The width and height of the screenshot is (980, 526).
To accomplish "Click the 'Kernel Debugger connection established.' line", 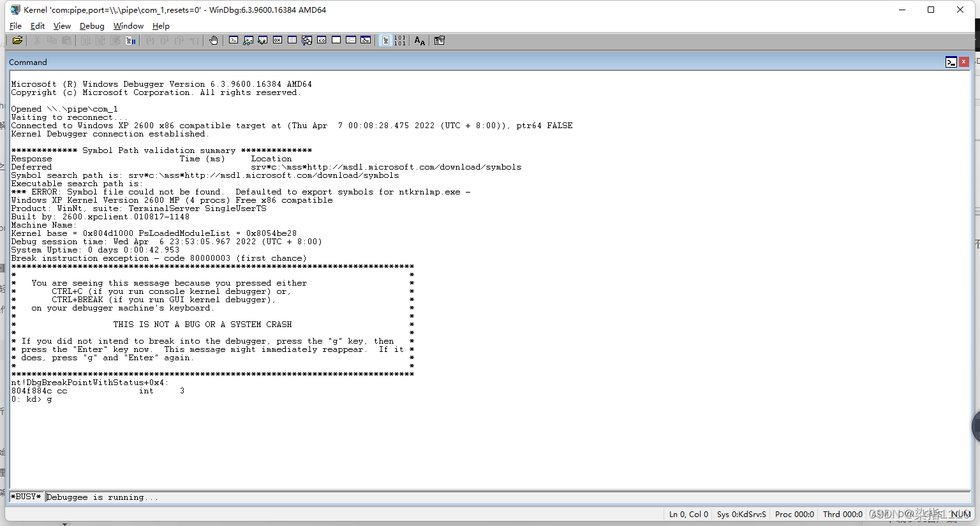I will [x=110, y=134].
